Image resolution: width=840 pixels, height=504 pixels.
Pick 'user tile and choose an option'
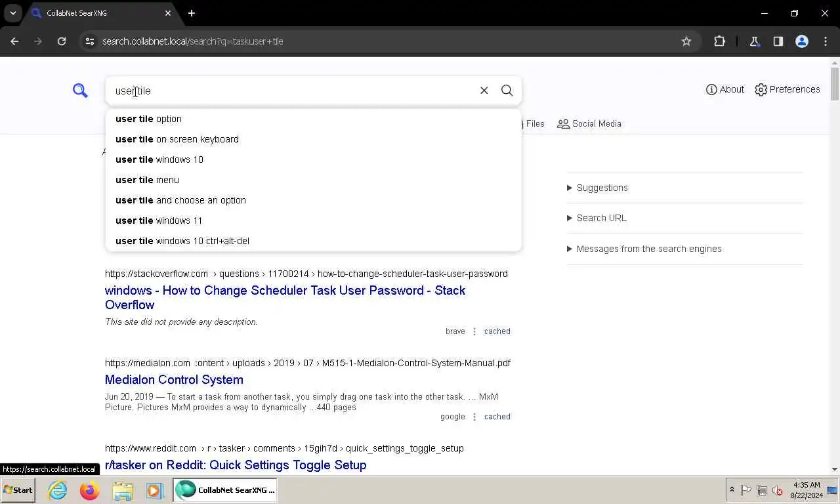tap(314, 200)
